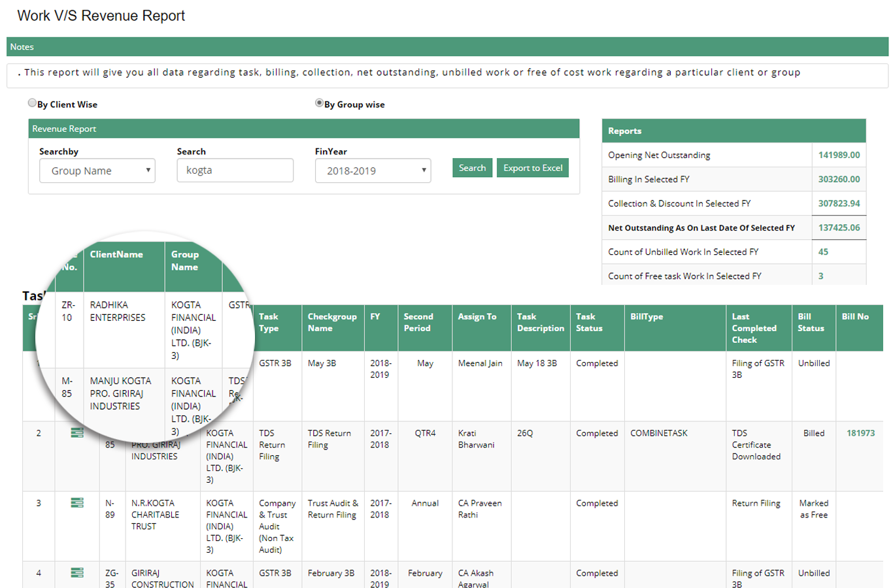
Task: Click the green Search button
Action: point(472,168)
